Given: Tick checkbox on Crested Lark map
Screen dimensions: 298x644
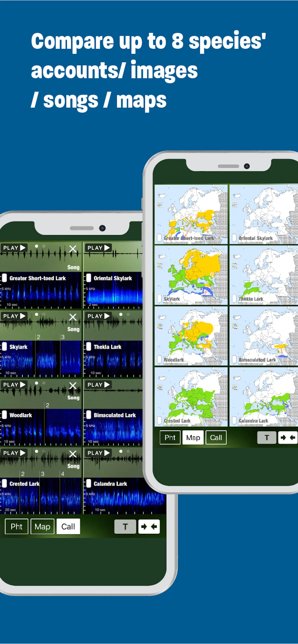Looking at the screenshot, I should [x=159, y=420].
